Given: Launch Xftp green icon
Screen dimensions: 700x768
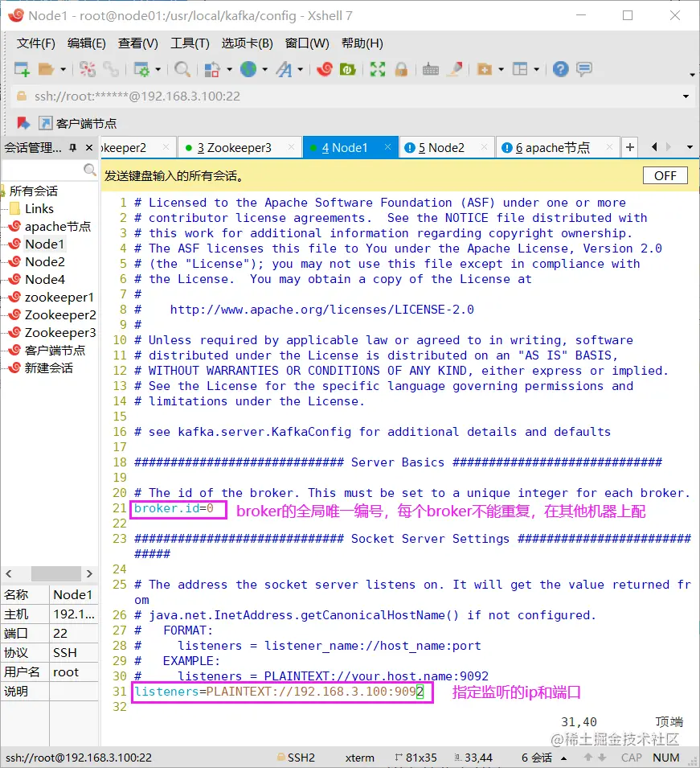Looking at the screenshot, I should (x=347, y=69).
